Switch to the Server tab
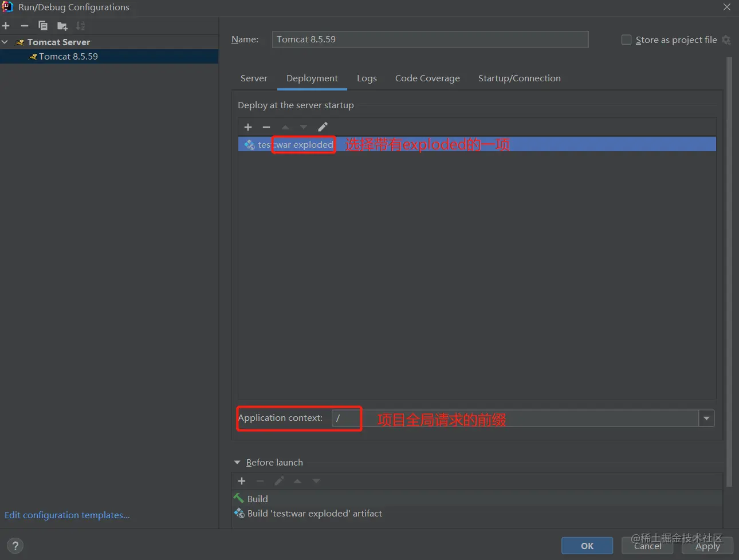The width and height of the screenshot is (739, 560). click(x=254, y=78)
